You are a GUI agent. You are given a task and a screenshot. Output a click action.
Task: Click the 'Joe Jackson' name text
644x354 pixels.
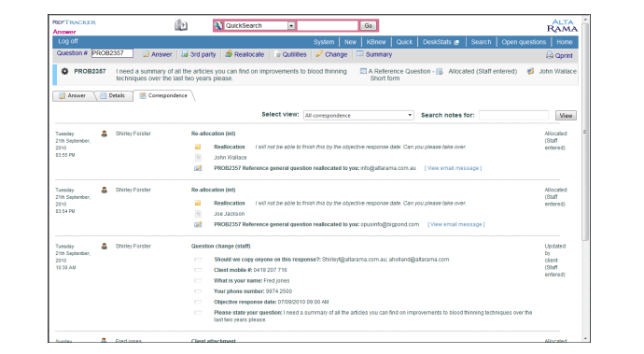[230, 214]
